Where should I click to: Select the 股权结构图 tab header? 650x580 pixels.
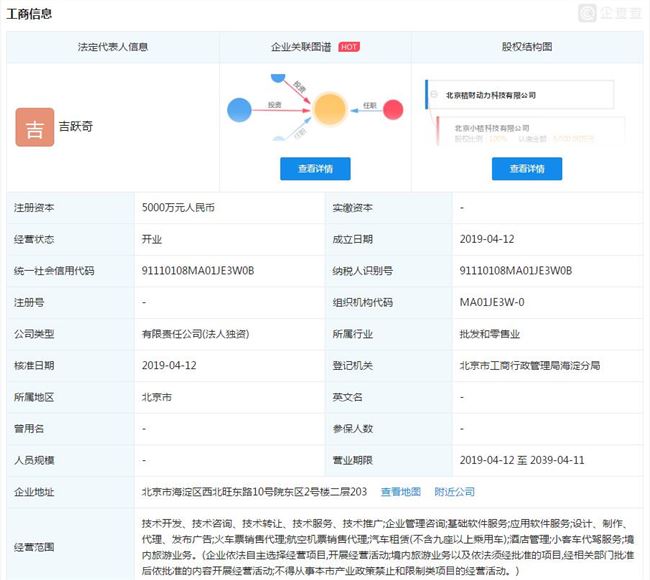click(x=527, y=47)
